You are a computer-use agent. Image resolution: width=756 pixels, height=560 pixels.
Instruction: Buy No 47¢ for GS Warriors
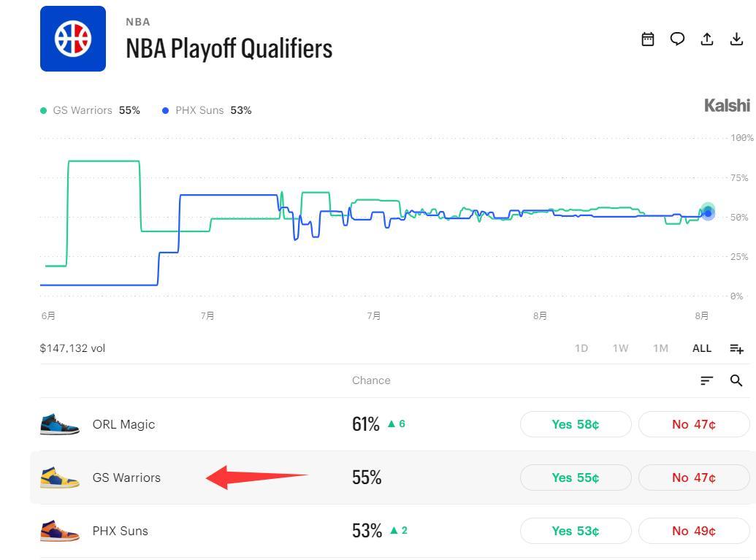(694, 477)
